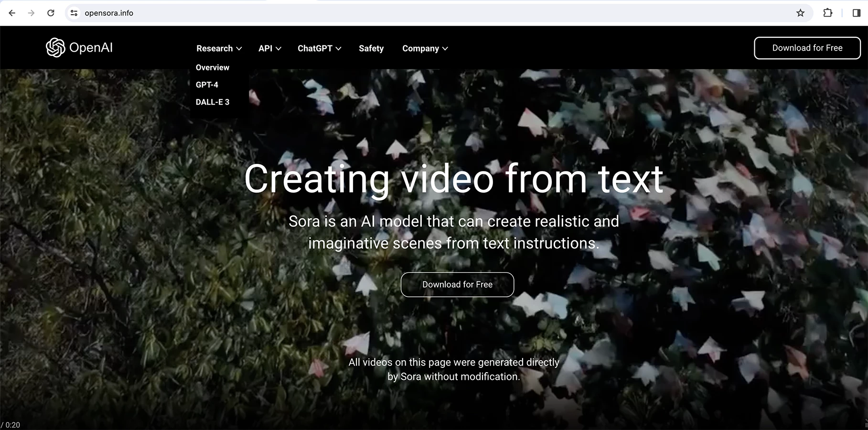Toggle the browser side panel icon
The image size is (868, 430).
(x=857, y=13)
